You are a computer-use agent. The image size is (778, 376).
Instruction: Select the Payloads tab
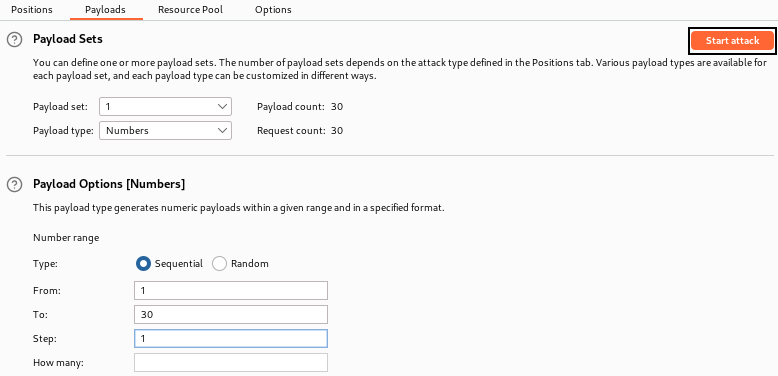click(x=105, y=9)
